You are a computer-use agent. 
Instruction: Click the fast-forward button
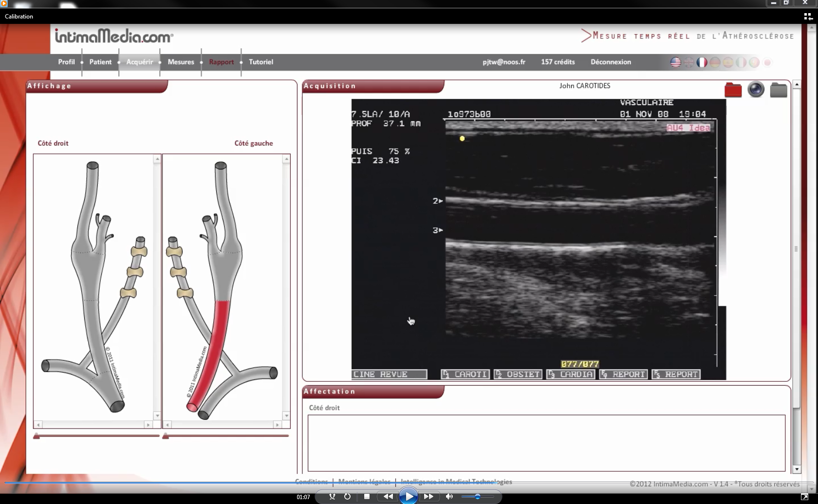(428, 497)
